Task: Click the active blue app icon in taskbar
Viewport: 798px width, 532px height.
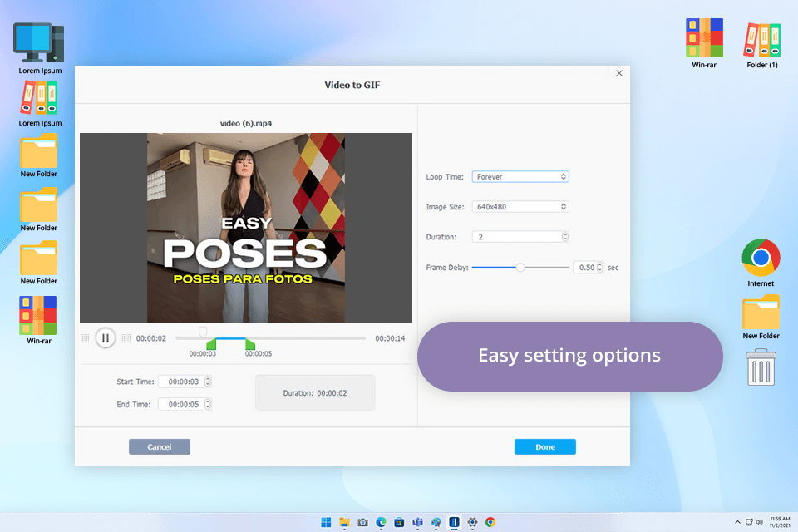Action: pos(454,522)
